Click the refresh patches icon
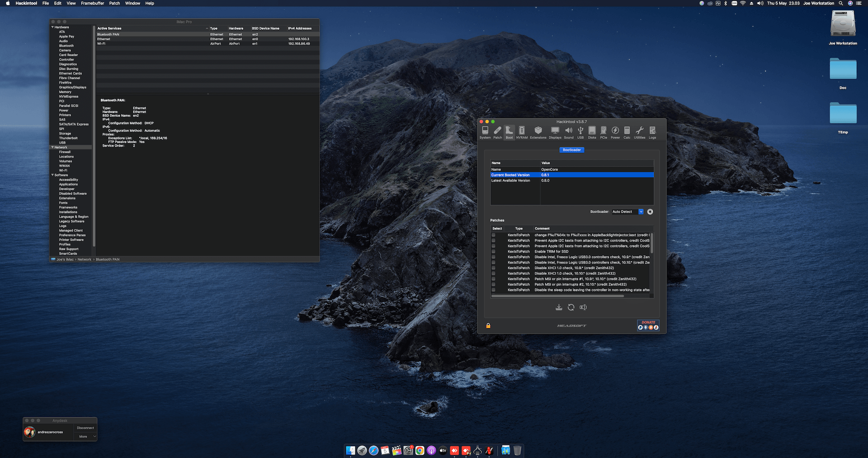 [x=571, y=307]
